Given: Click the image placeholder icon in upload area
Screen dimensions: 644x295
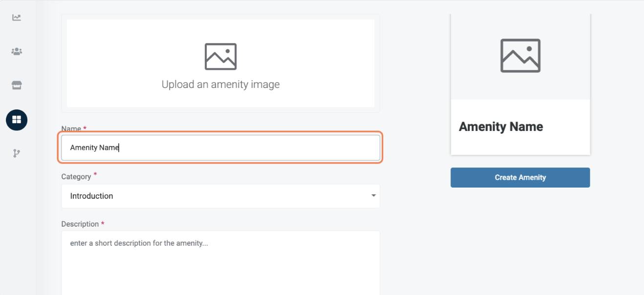Looking at the screenshot, I should pyautogui.click(x=220, y=57).
